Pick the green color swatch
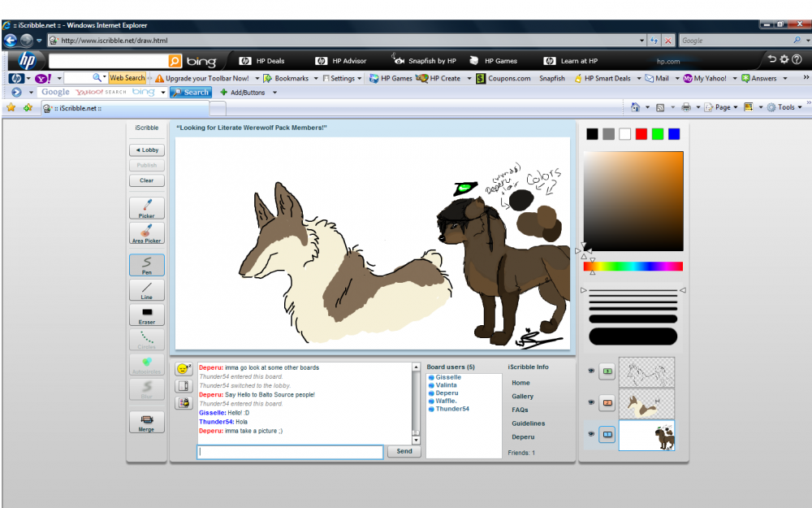 pyautogui.click(x=658, y=134)
